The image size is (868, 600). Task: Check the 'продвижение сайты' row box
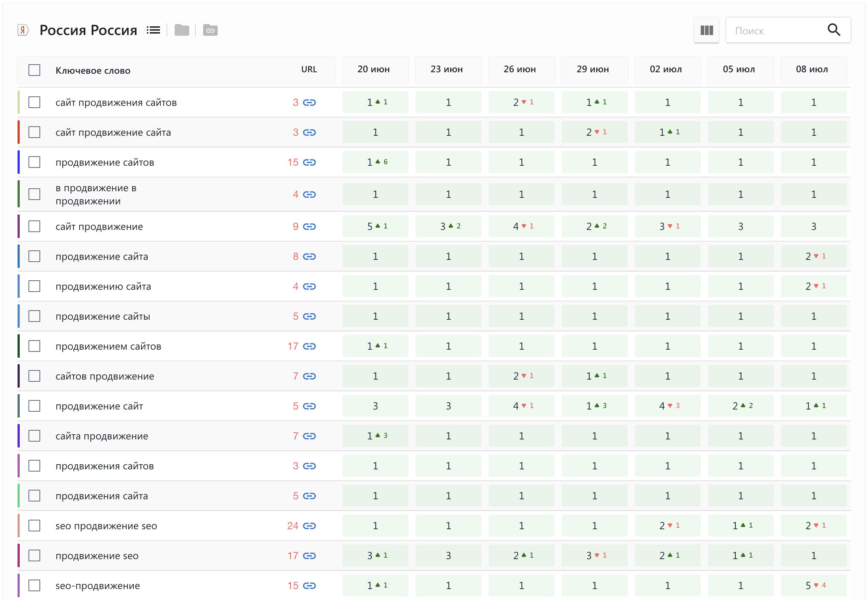[x=34, y=316]
